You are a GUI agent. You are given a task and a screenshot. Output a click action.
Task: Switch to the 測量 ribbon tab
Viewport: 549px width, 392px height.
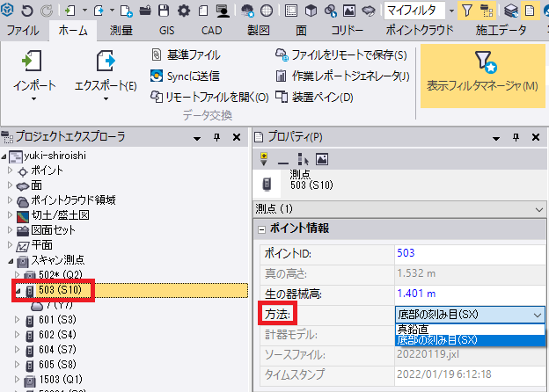tap(121, 30)
